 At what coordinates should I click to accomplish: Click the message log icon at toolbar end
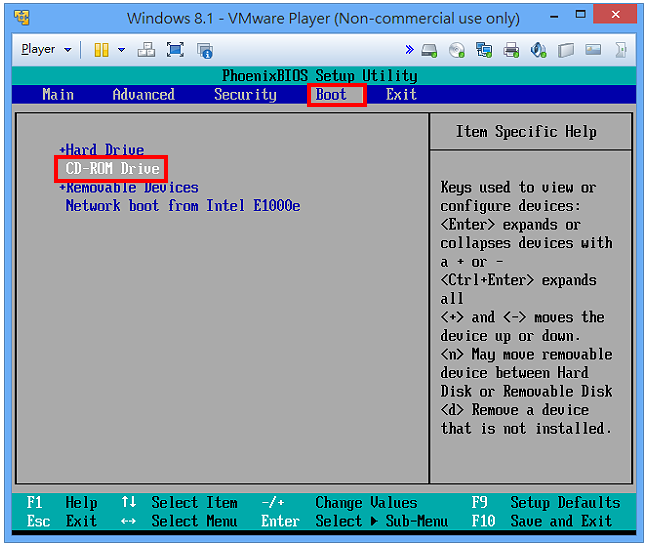coord(620,50)
